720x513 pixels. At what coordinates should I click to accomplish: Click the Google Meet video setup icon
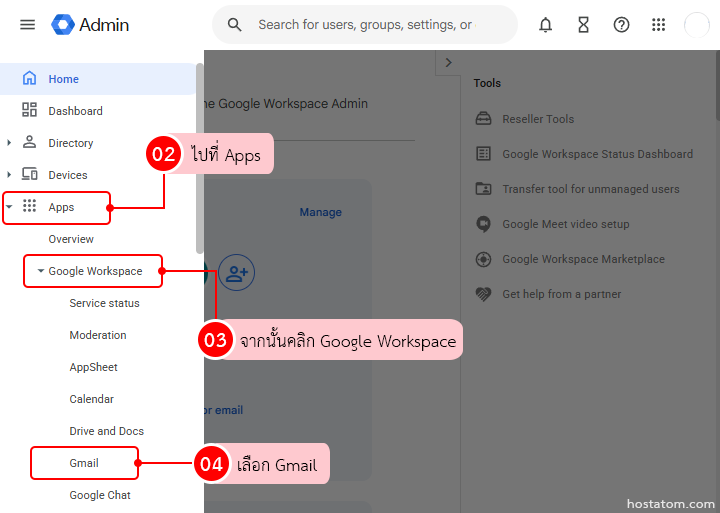click(483, 224)
